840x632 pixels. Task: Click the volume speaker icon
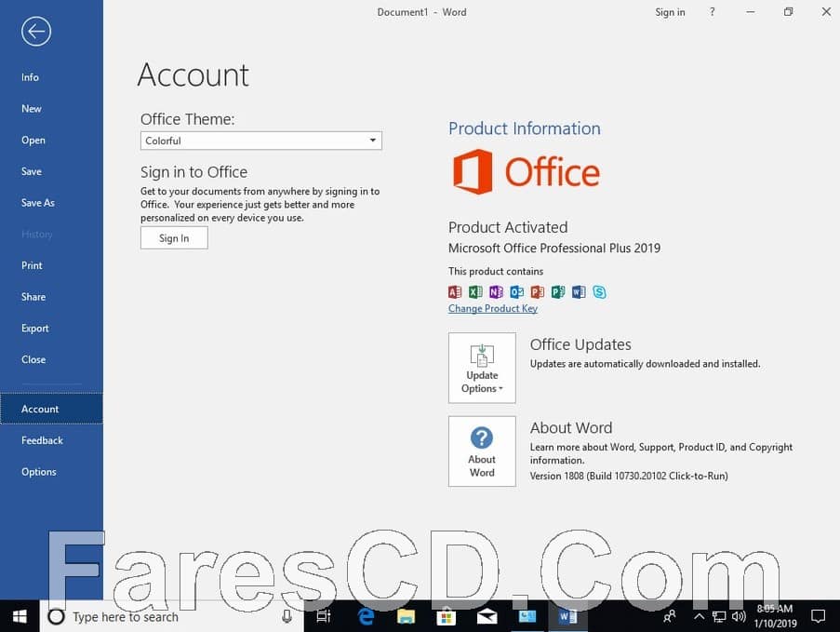[x=739, y=616]
